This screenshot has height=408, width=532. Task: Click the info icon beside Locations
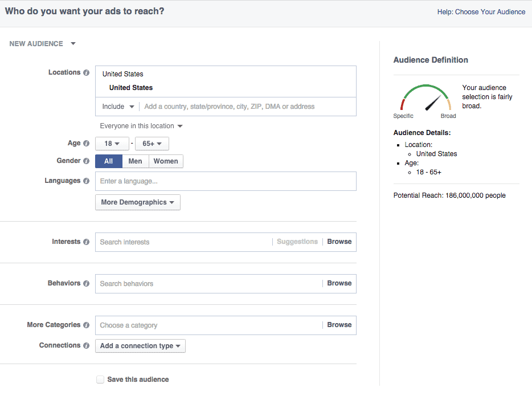click(x=86, y=72)
